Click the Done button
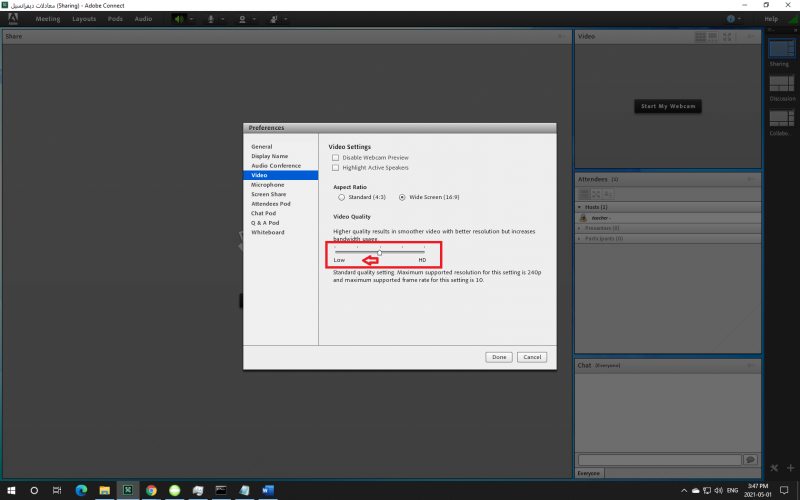The image size is (800, 500). [498, 357]
